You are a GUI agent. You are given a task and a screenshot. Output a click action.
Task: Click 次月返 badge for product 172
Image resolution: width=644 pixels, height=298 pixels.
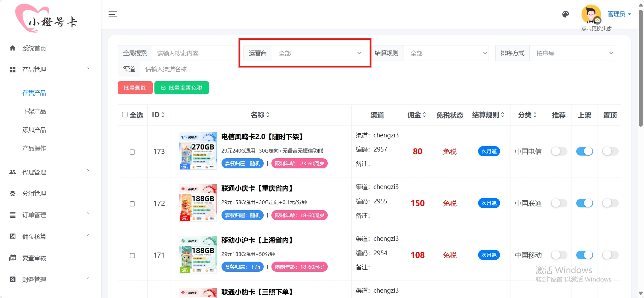489,203
